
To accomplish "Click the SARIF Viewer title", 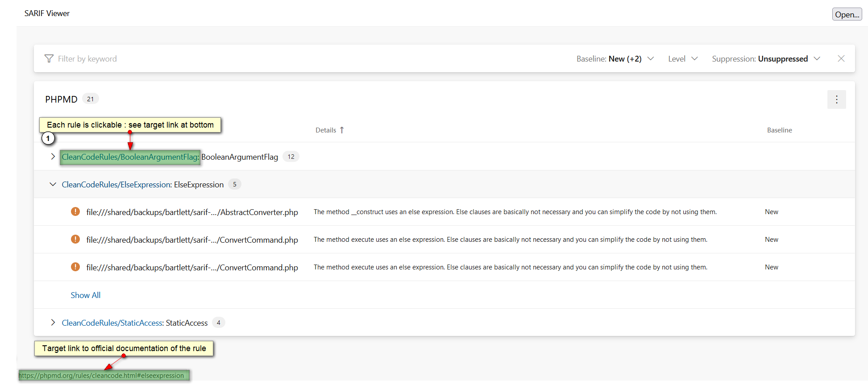I will coord(47,13).
